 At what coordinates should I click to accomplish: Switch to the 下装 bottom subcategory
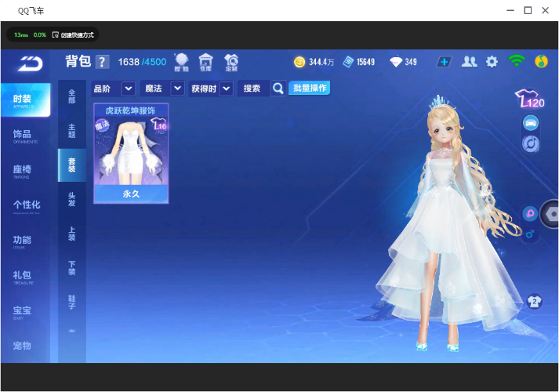pos(72,268)
